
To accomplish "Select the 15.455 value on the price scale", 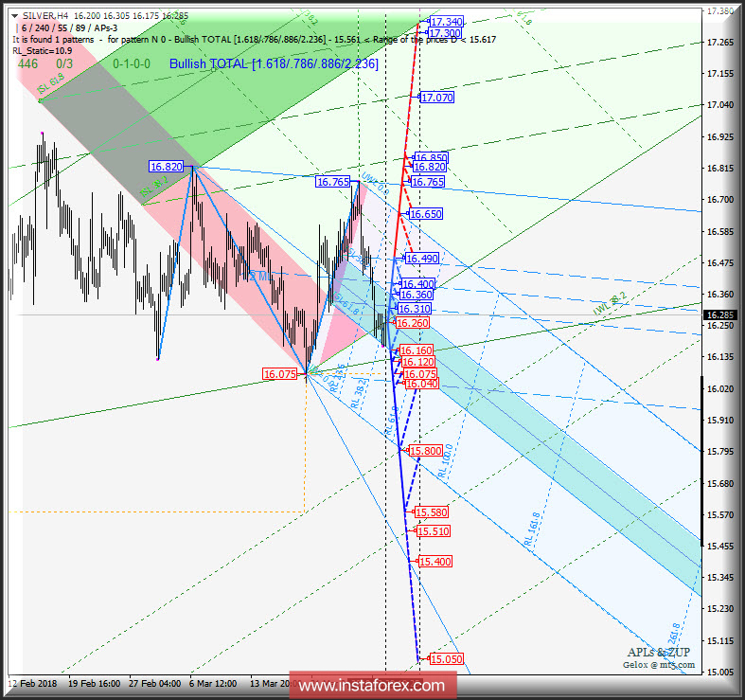I will pos(720,547).
